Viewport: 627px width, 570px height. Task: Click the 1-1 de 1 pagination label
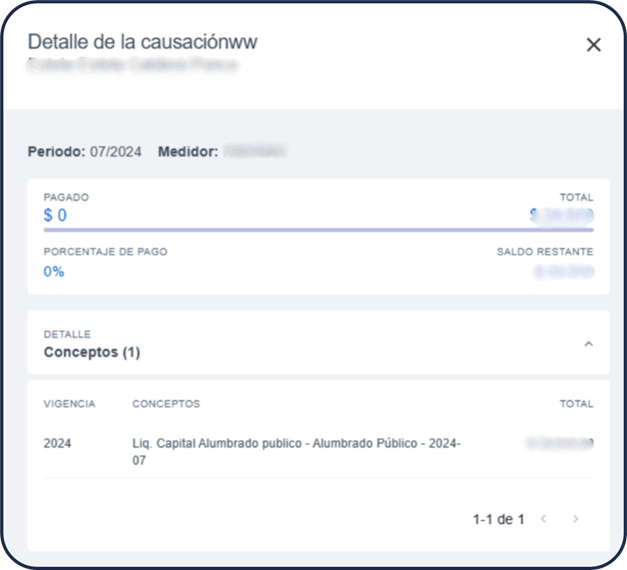(x=498, y=519)
